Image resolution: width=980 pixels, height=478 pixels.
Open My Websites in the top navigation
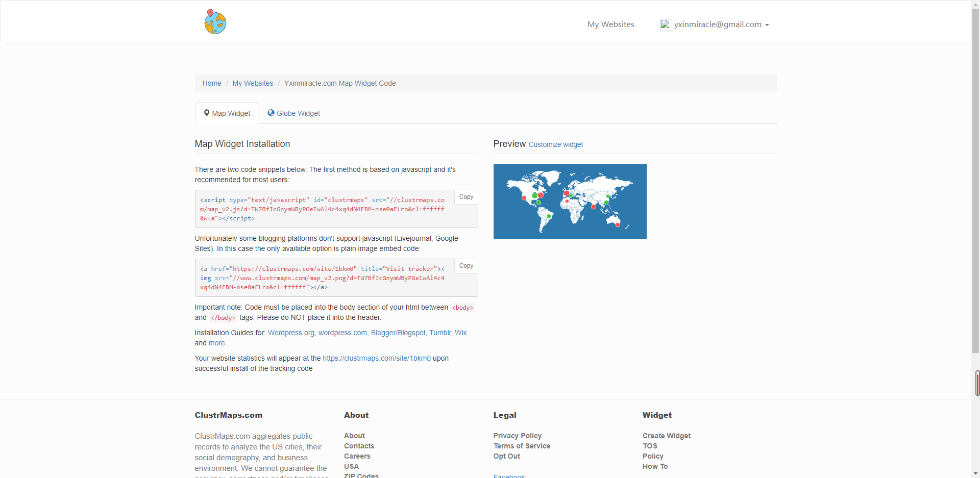pos(610,24)
